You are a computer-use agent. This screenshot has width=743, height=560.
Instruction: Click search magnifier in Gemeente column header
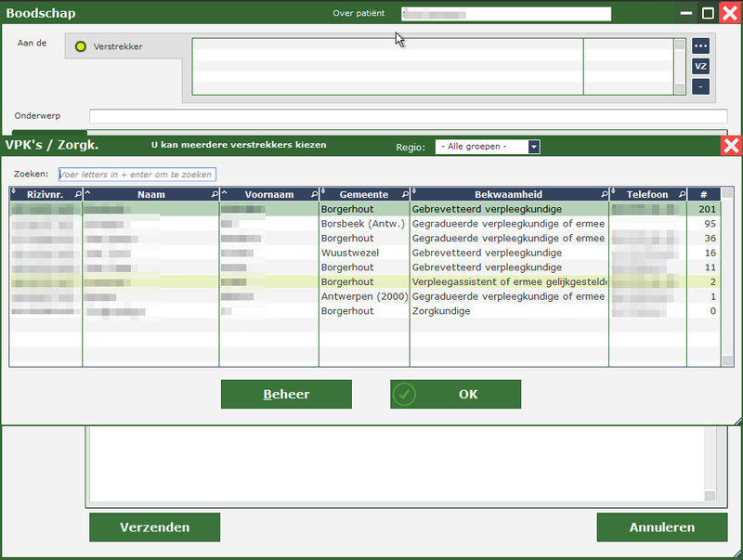[404, 194]
